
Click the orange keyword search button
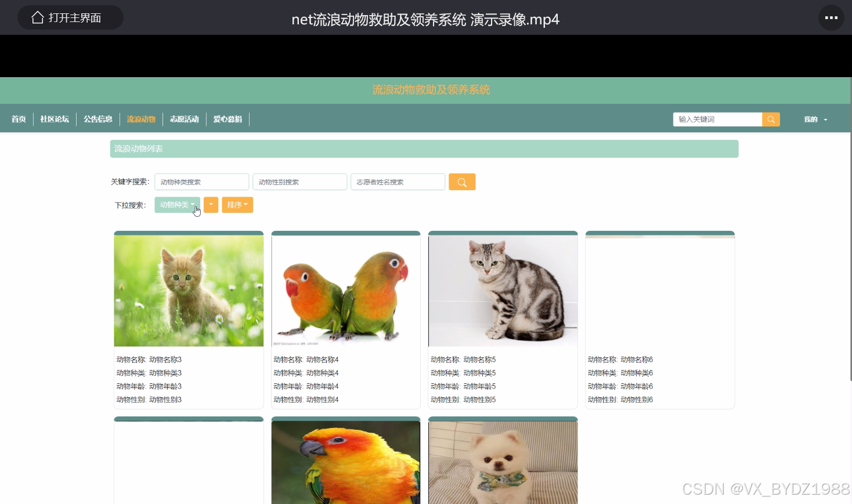click(x=462, y=182)
